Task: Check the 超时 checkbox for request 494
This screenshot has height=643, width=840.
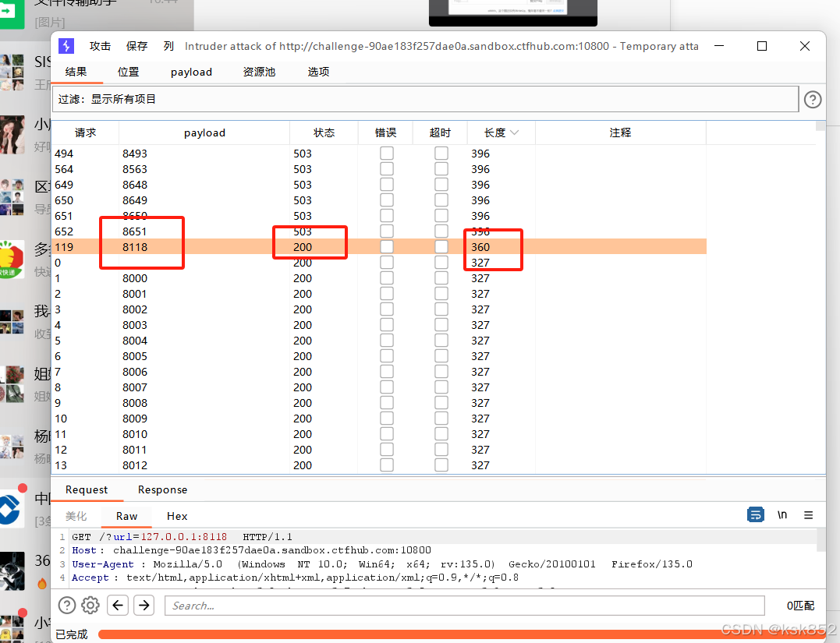Action: (441, 153)
